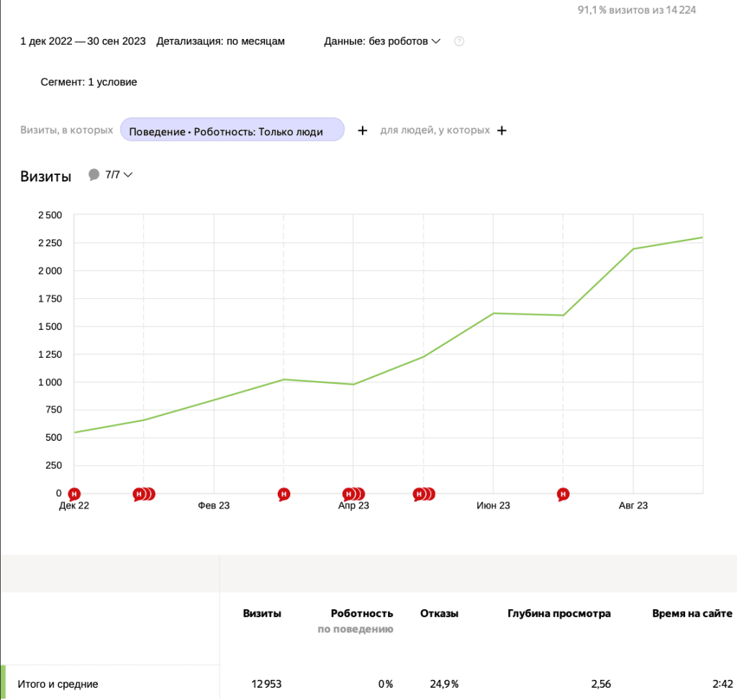Click the date range "1 дек 2022 — 30 сен 2023"
The width and height of the screenshot is (737, 700).
tap(81, 41)
